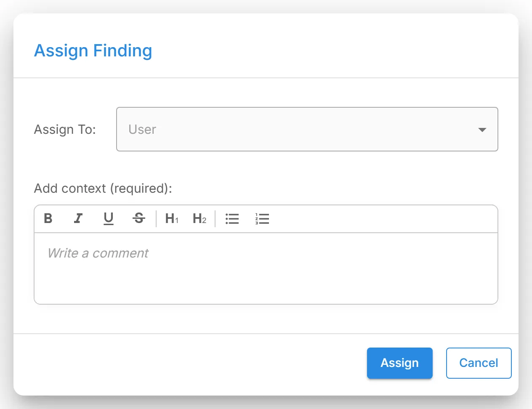The image size is (532, 409).
Task: Set Heading 2 style in editor
Action: [x=199, y=218]
